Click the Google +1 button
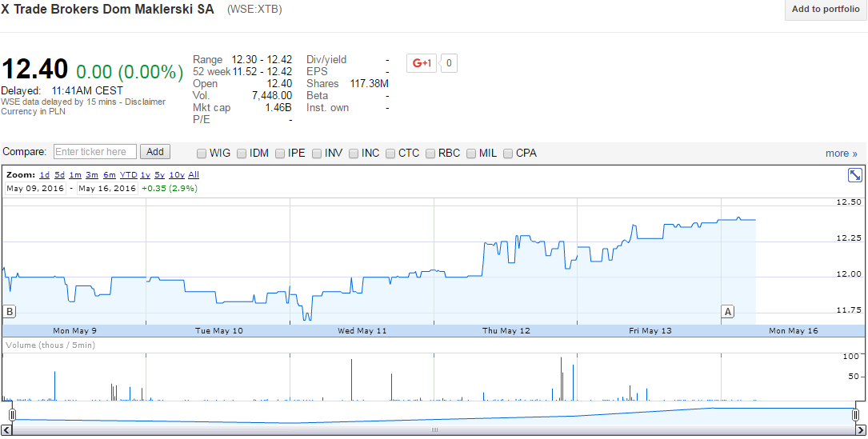This screenshot has height=439, width=868. pos(422,63)
